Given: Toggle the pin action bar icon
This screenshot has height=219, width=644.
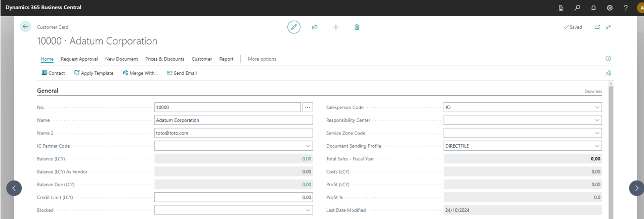Looking at the screenshot, I should 608,73.
